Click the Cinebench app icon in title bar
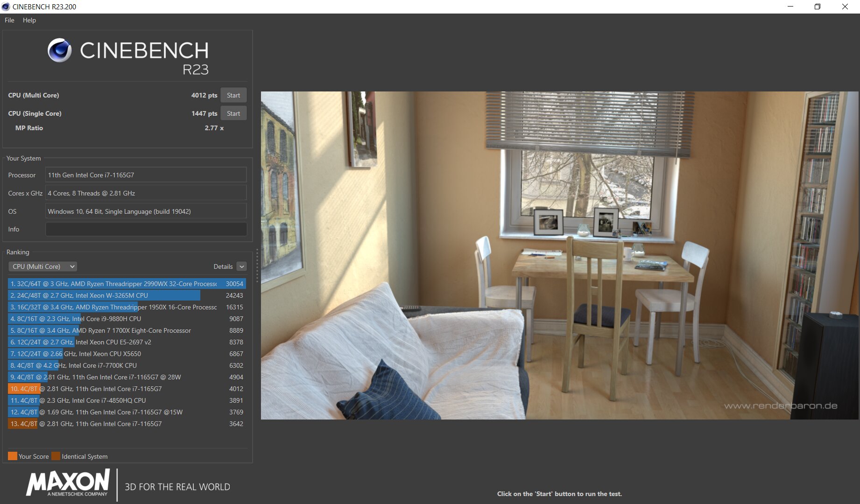860x504 pixels. pos(6,7)
